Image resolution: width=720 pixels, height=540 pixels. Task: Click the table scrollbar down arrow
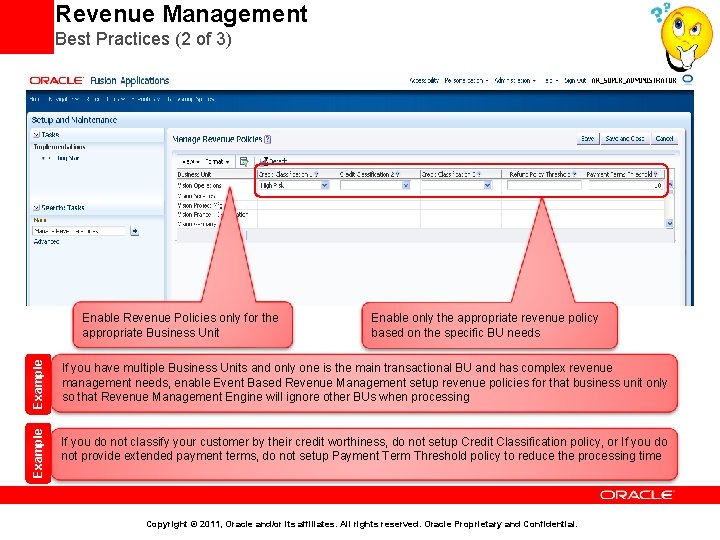[x=669, y=223]
